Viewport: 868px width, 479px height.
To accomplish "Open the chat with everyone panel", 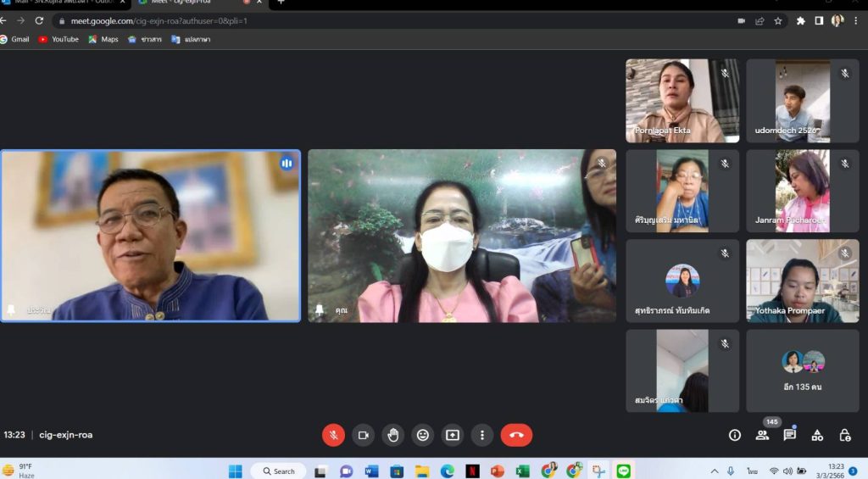I will [789, 435].
